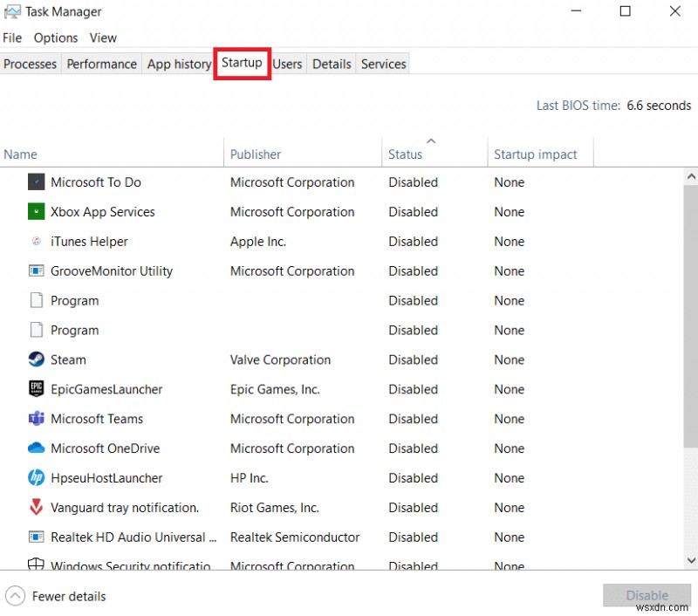Viewport: 698px width, 616px height.
Task: Select the HpseuHostLauncher HP icon
Action: pyautogui.click(x=36, y=478)
